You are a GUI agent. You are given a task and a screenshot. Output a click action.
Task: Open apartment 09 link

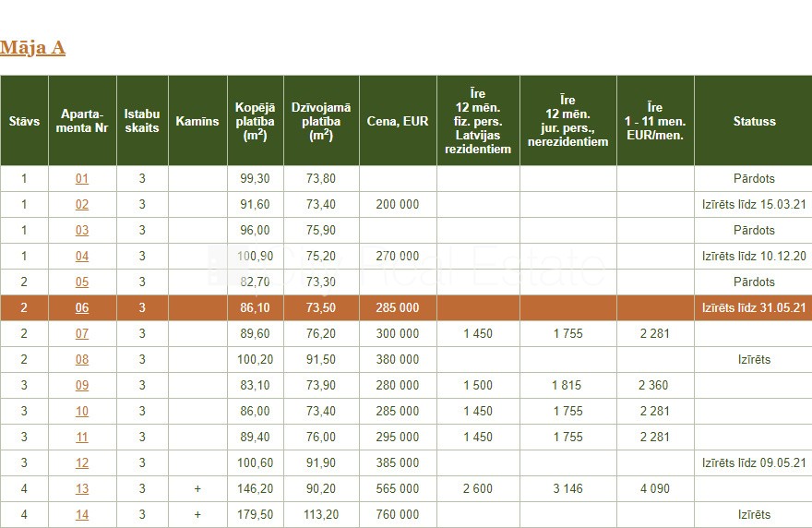[82, 386]
